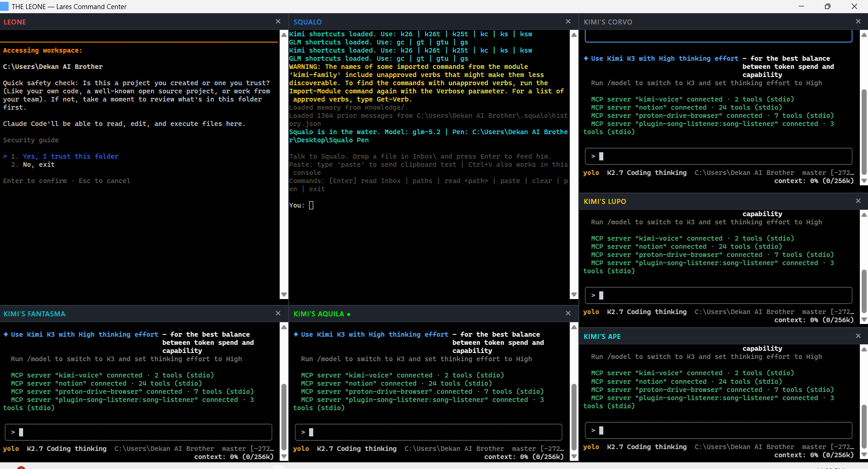Click scroll-down arrow in KIMI'S FANTASMA panel

click(284, 456)
